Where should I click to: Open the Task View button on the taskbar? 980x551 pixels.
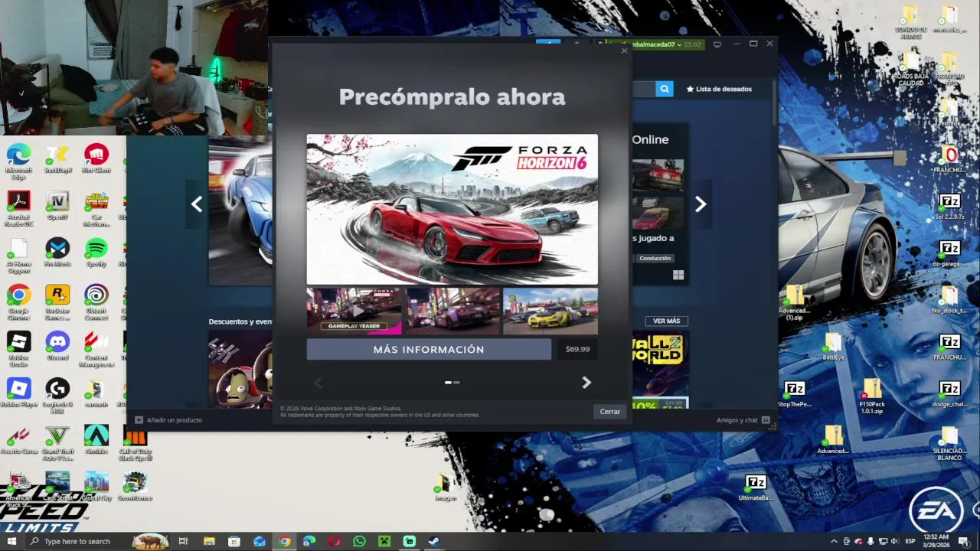[183, 541]
